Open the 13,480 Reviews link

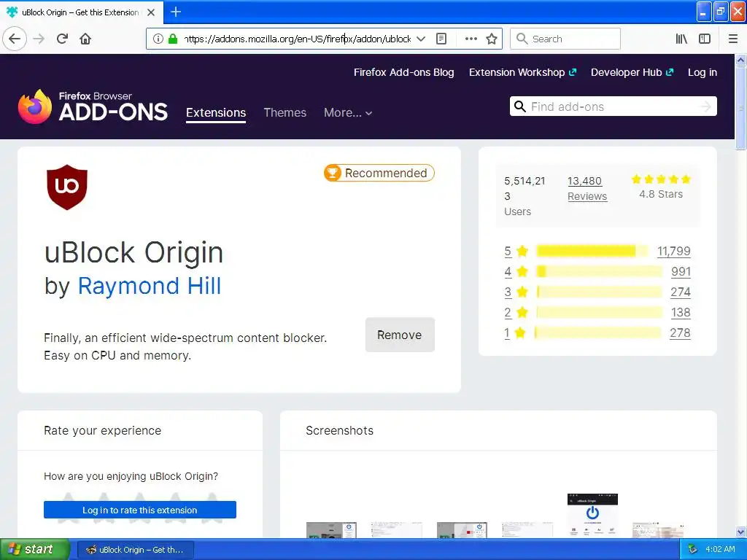(x=587, y=189)
